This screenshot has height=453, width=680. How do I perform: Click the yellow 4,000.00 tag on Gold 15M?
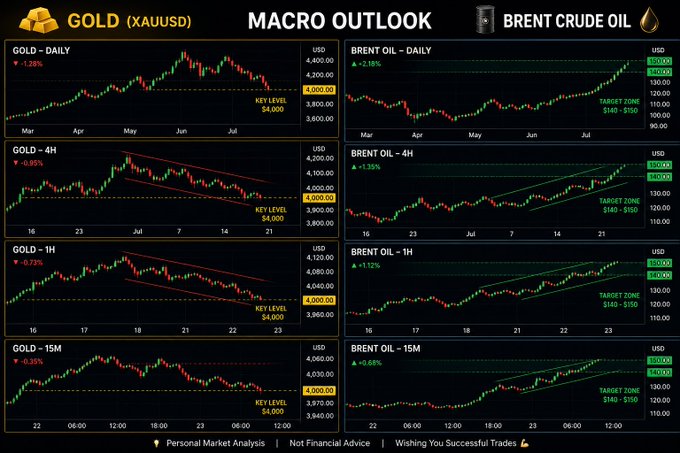coord(319,391)
